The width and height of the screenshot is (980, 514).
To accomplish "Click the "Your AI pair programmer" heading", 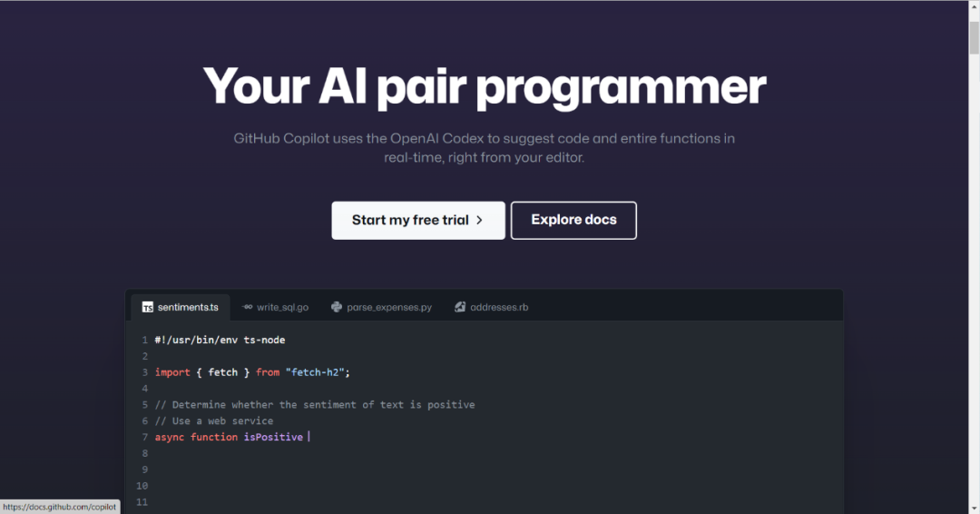I will coord(485,87).
